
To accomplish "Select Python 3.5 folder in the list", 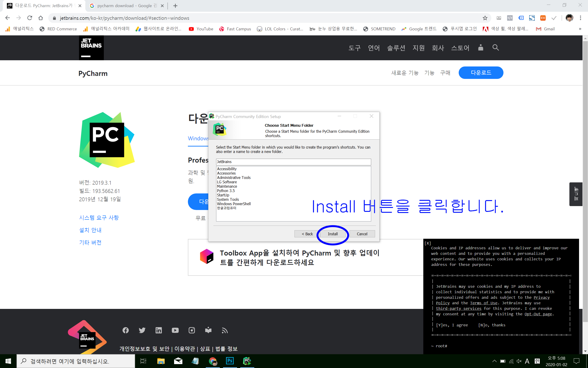I will 226,191.
